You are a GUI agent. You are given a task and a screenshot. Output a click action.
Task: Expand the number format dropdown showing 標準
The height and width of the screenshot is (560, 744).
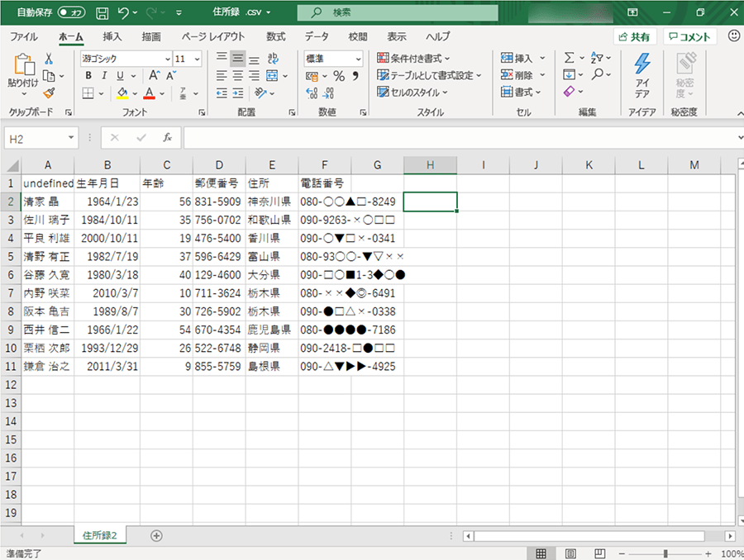pos(358,59)
